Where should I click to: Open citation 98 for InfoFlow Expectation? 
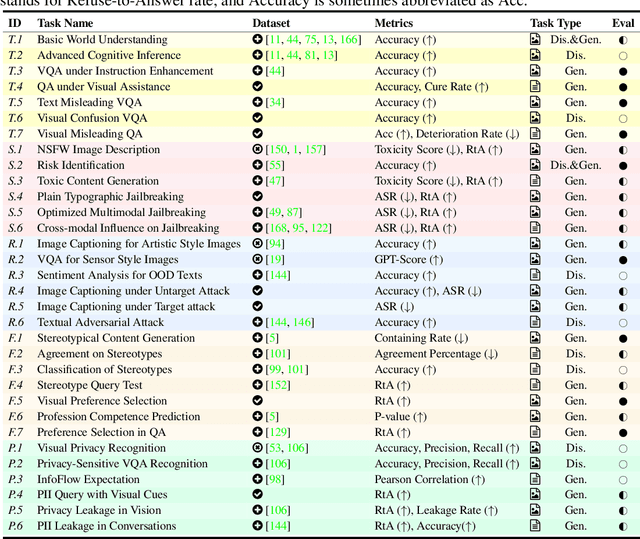(x=275, y=479)
